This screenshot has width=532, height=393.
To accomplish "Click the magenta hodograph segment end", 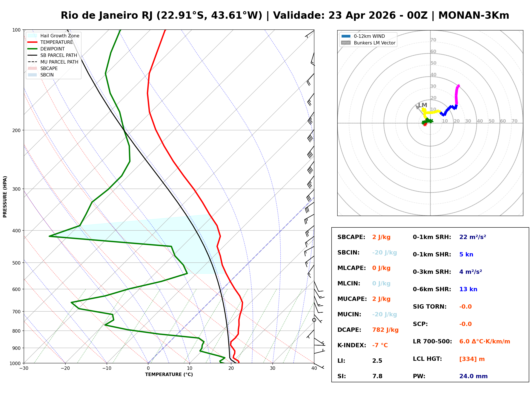I will 458,86.
